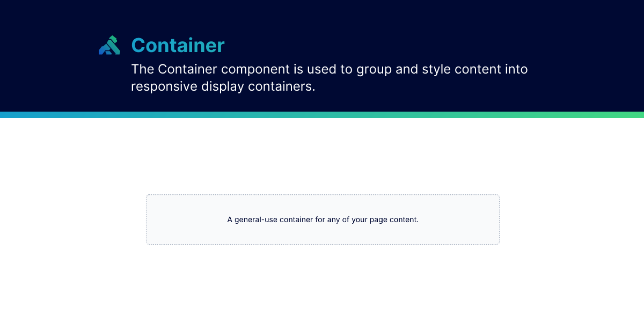
Task: Click the bottom-right corner of the dashed container
Action: click(x=499, y=244)
